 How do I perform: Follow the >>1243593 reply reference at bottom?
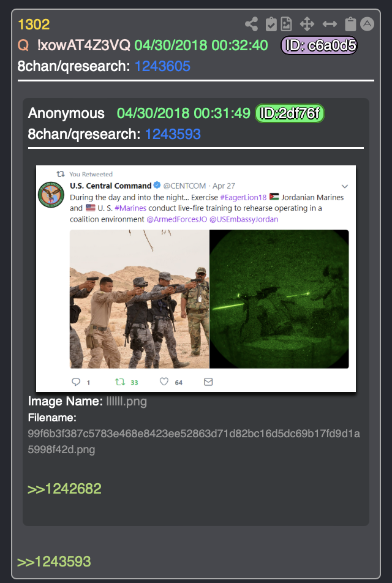[54, 562]
